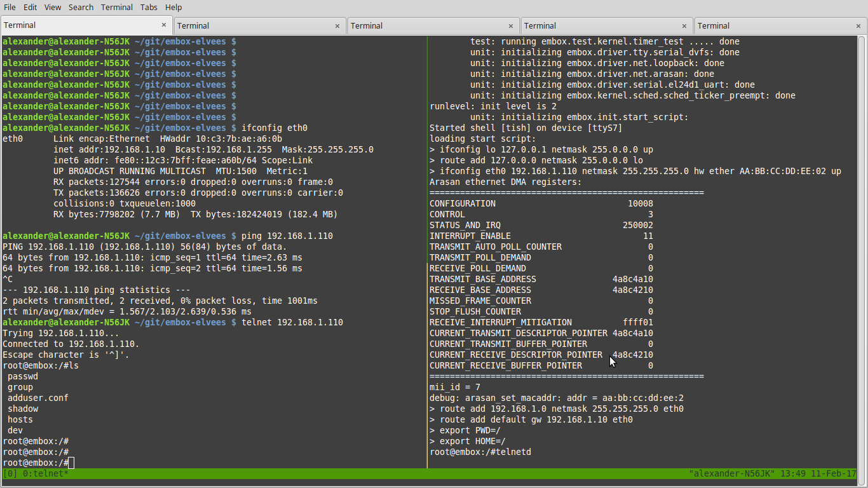Click tmux window label '0:telnet*'
Image resolution: width=868 pixels, height=488 pixels.
pyautogui.click(x=46, y=473)
